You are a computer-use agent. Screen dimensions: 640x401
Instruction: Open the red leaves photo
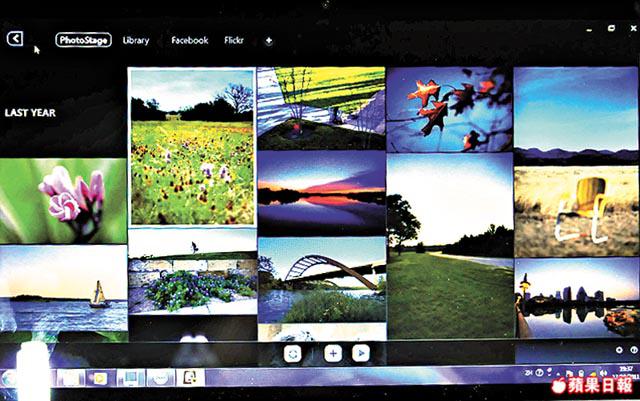pos(450,109)
